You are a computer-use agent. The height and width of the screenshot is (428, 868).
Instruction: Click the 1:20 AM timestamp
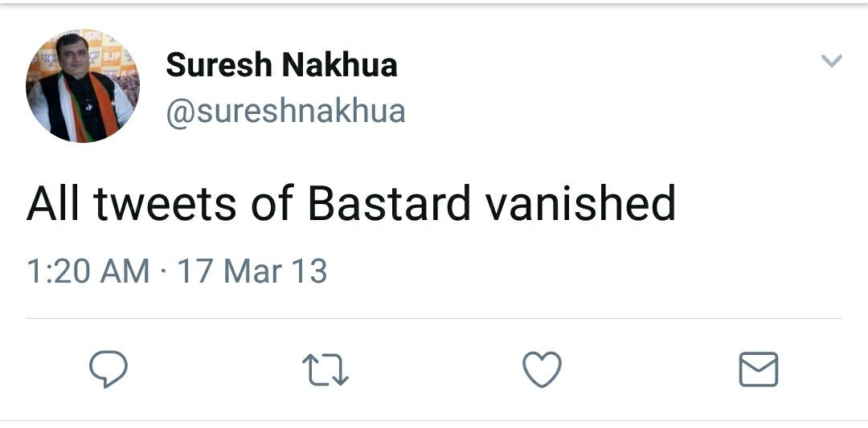[88, 271]
